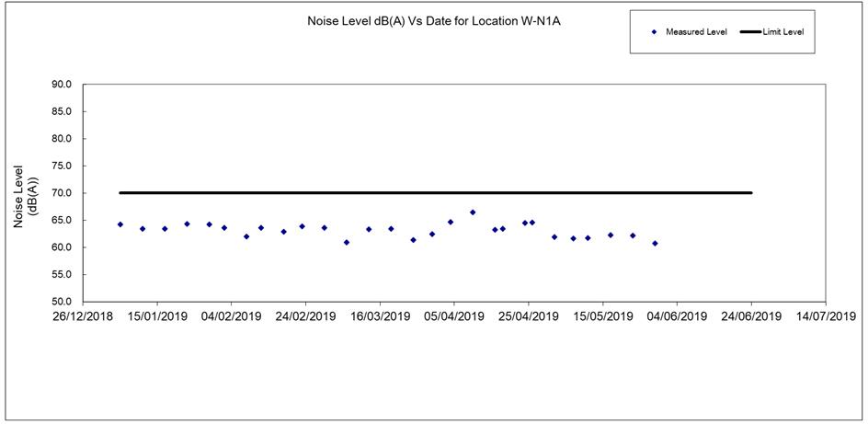This screenshot has width=868, height=424.
Task: Select the first measured data point
Action: 120,224
